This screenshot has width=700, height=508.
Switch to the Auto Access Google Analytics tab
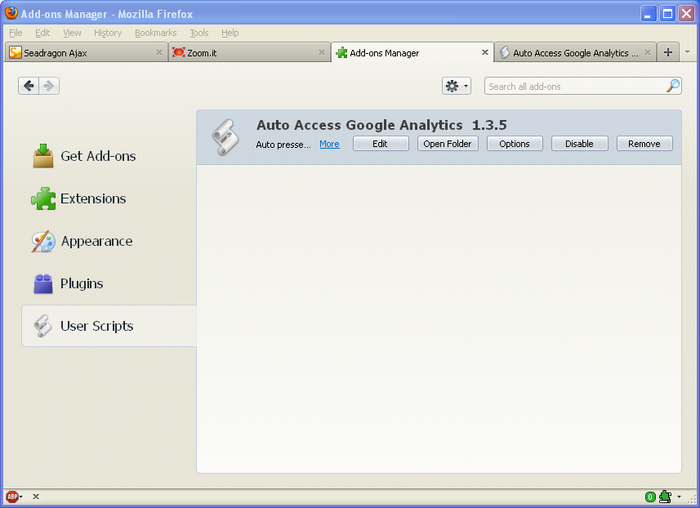point(575,53)
